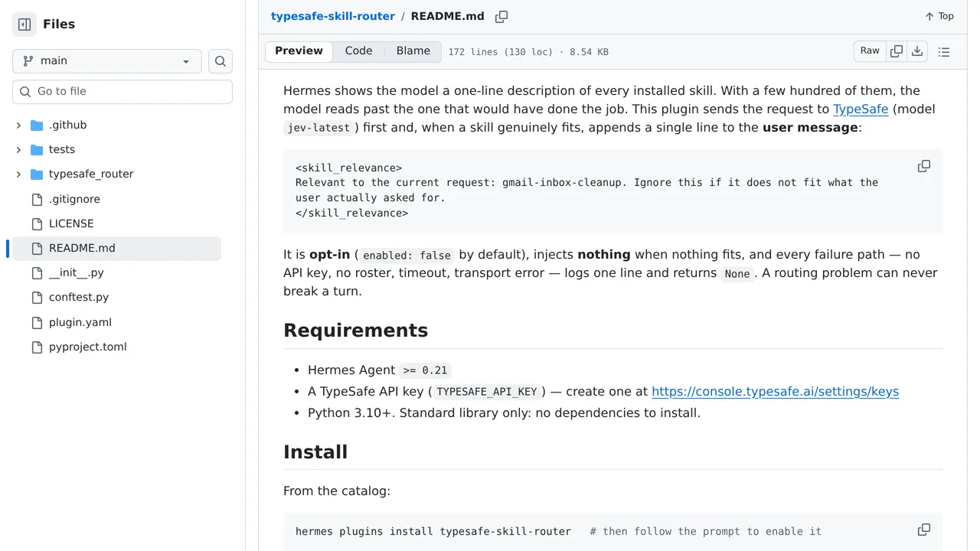Click the search magnifier button
The image size is (980, 551).
(220, 61)
